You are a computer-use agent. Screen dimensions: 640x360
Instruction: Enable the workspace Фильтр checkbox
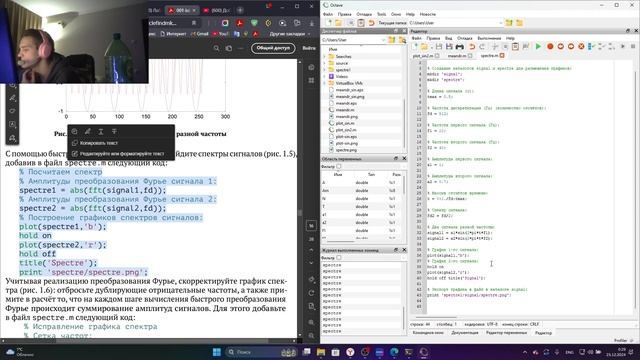[339, 167]
